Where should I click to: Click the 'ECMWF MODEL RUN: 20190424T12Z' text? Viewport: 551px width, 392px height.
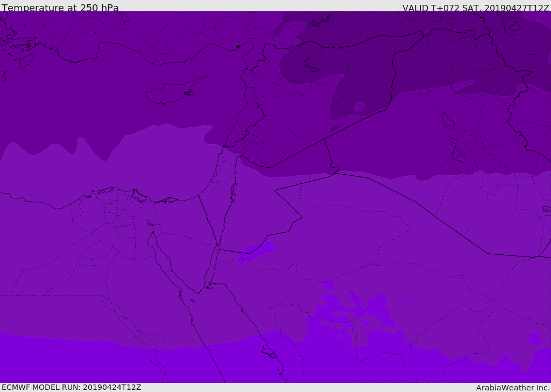pyautogui.click(x=72, y=387)
